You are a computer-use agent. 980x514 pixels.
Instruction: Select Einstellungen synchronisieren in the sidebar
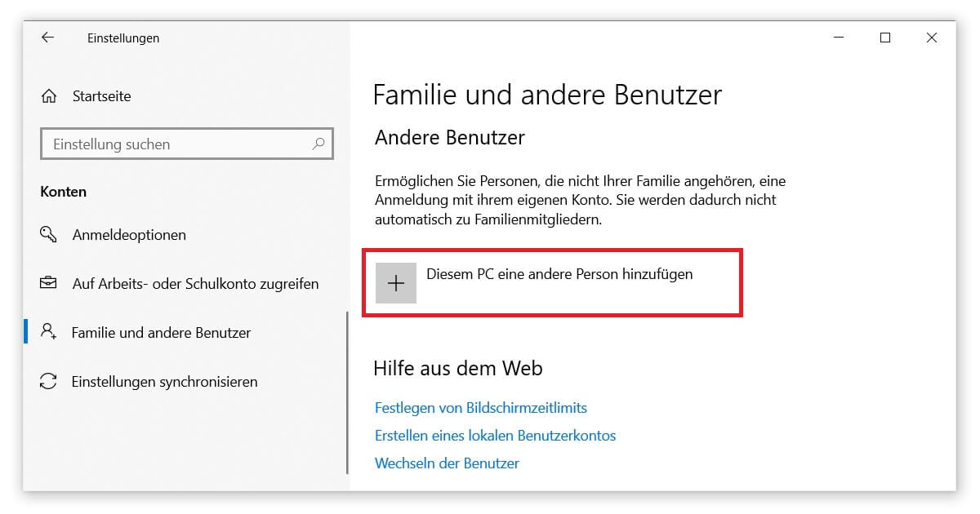point(163,382)
